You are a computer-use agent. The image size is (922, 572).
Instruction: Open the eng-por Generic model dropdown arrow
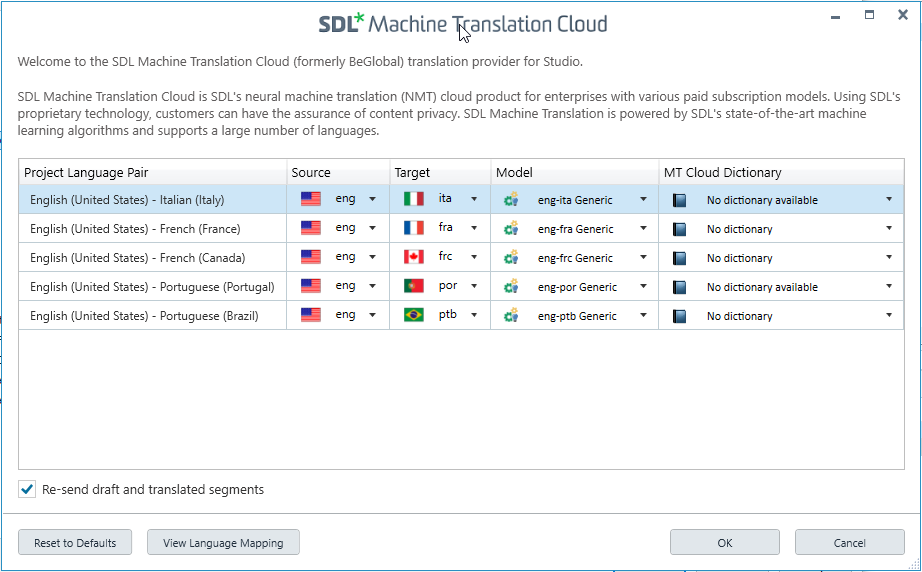coord(643,286)
